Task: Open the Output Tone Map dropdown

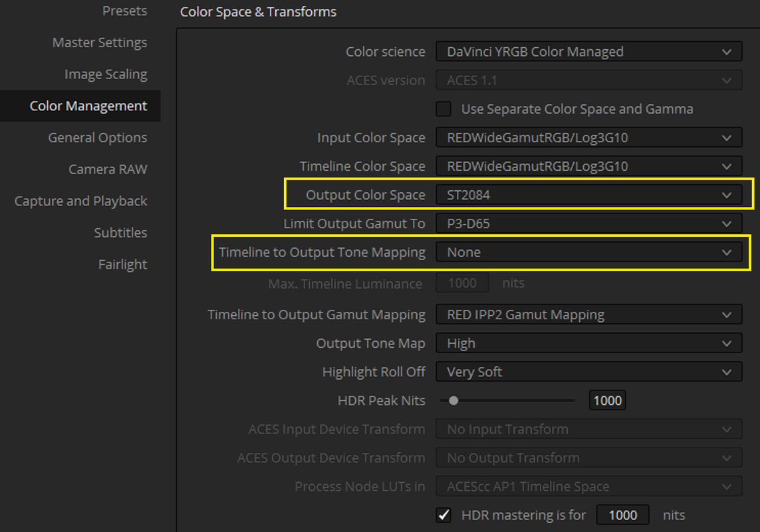Action: tap(589, 343)
